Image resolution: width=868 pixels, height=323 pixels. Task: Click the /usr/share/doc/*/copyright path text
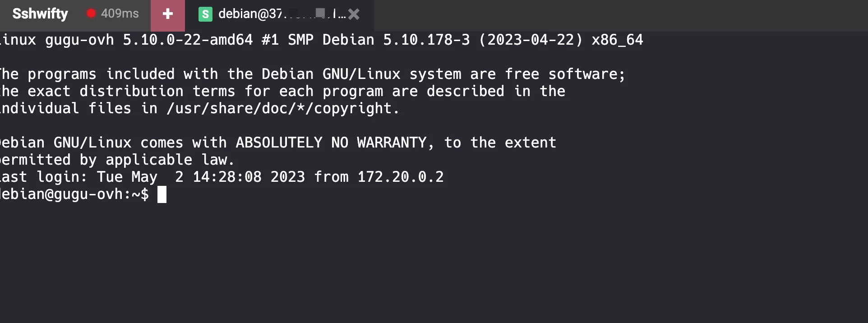pos(283,109)
